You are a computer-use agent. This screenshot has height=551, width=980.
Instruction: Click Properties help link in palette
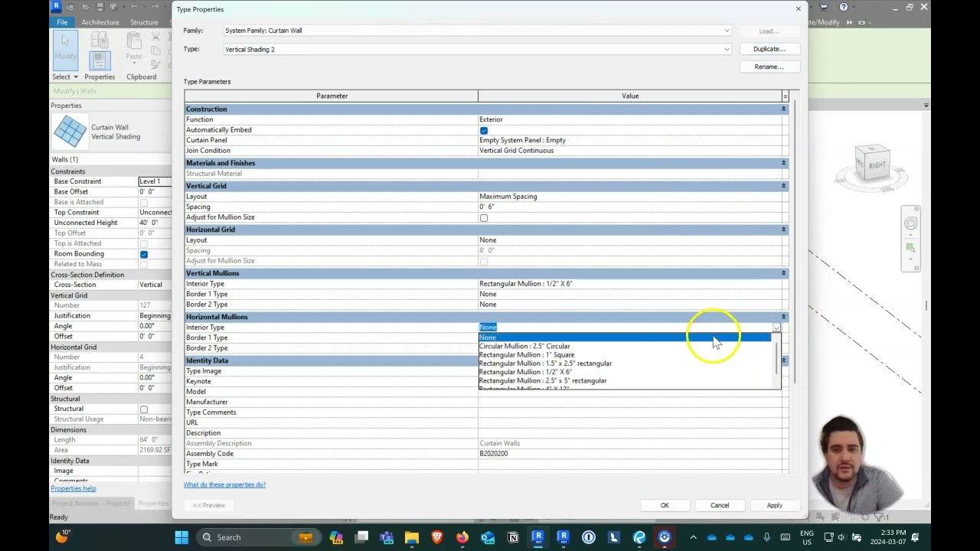73,488
